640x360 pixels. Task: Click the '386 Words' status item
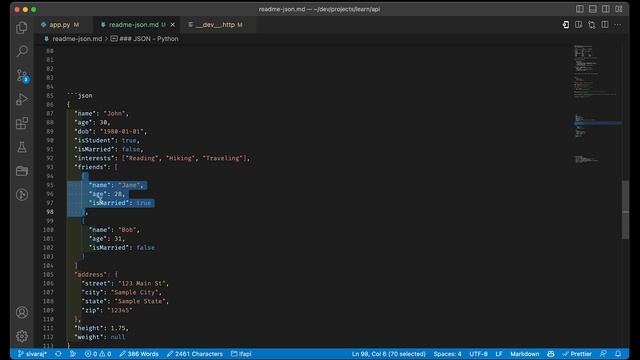tap(139, 354)
